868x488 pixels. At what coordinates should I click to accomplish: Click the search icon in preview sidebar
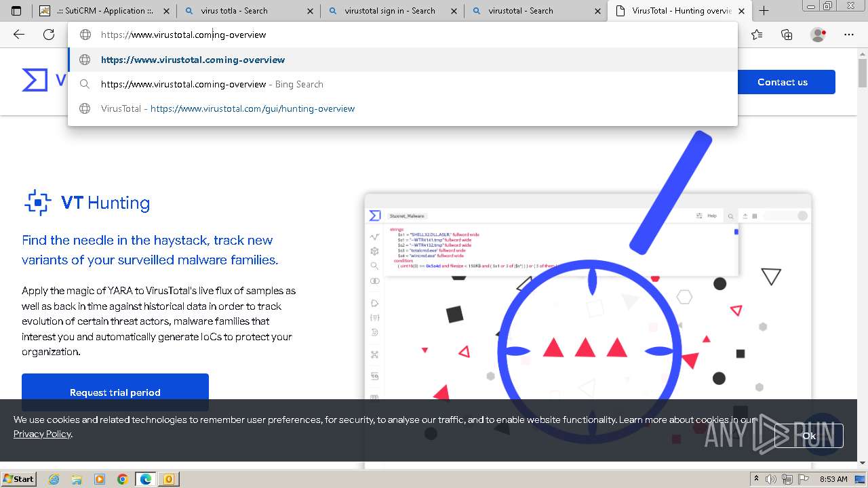(374, 266)
